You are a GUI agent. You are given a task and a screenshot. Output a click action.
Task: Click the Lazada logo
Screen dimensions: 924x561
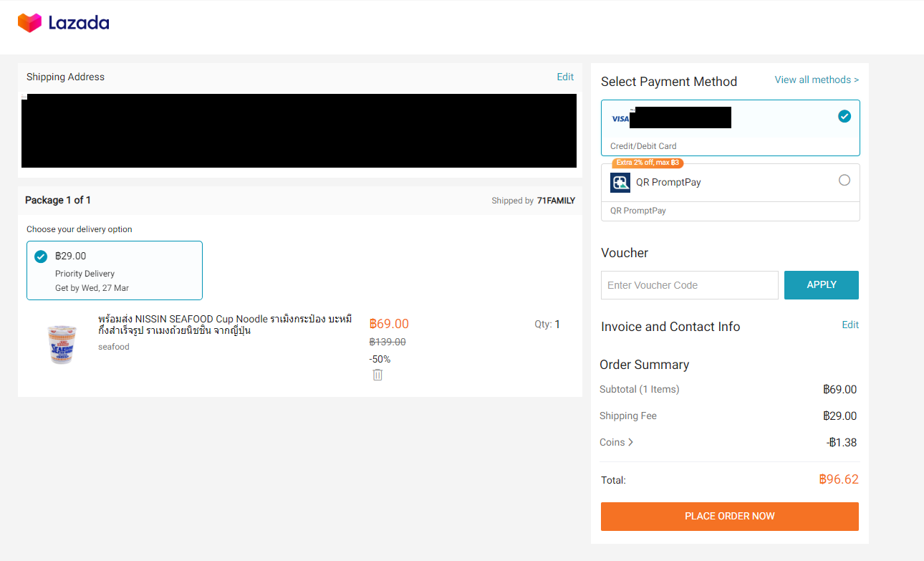[64, 23]
